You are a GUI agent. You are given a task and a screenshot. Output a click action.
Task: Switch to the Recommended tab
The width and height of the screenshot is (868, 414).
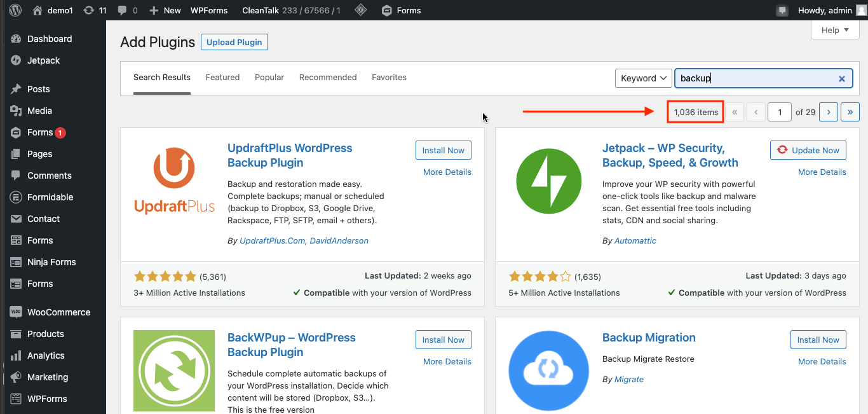point(328,78)
